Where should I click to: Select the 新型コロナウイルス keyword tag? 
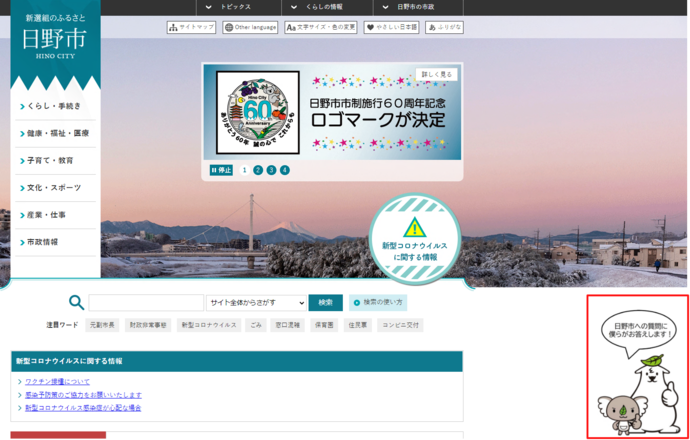[x=209, y=326]
